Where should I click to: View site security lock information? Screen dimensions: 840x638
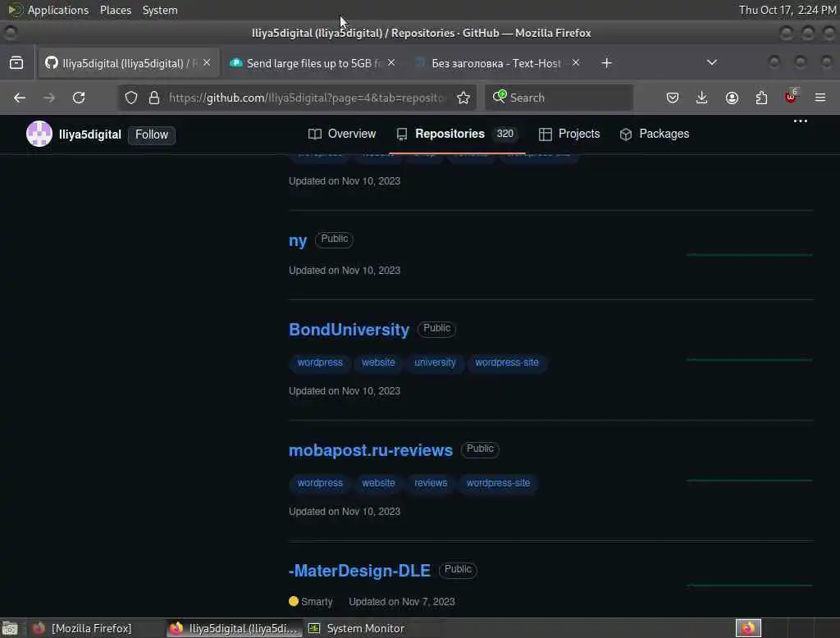coord(154,98)
